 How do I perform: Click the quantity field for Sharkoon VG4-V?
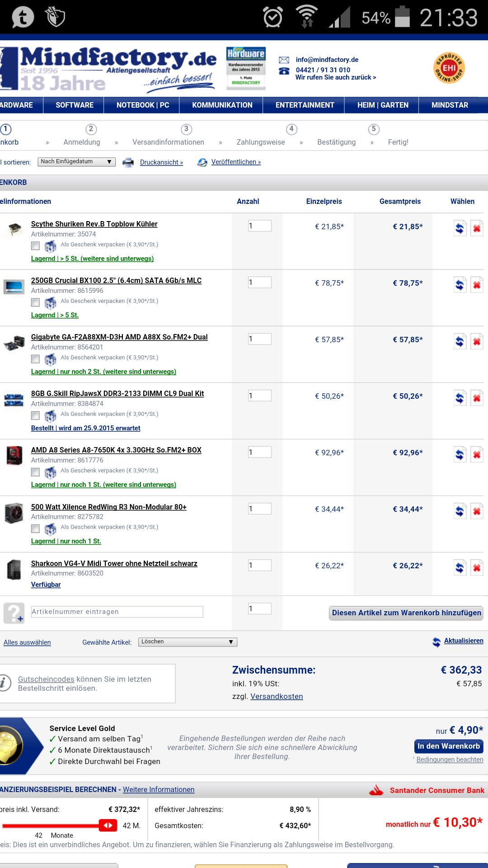pos(260,565)
